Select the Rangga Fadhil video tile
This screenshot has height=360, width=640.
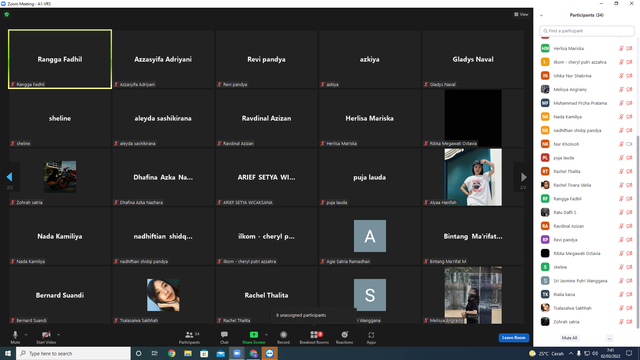point(60,59)
